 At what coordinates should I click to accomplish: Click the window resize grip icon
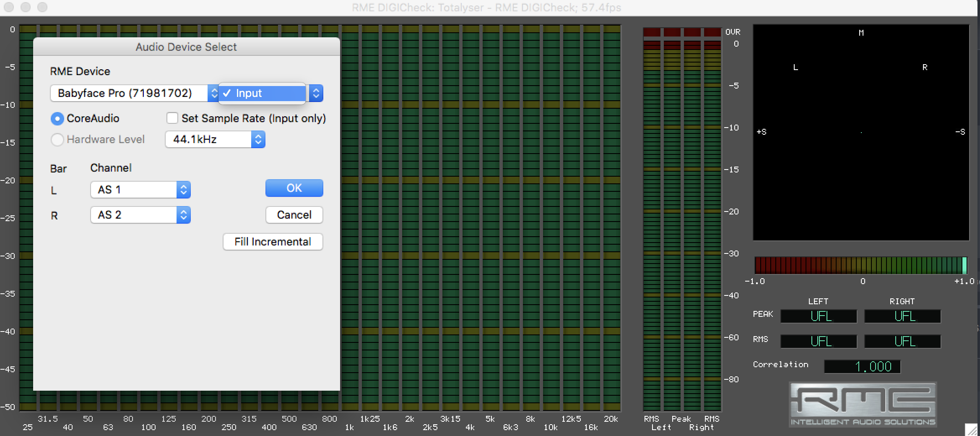[971, 430]
